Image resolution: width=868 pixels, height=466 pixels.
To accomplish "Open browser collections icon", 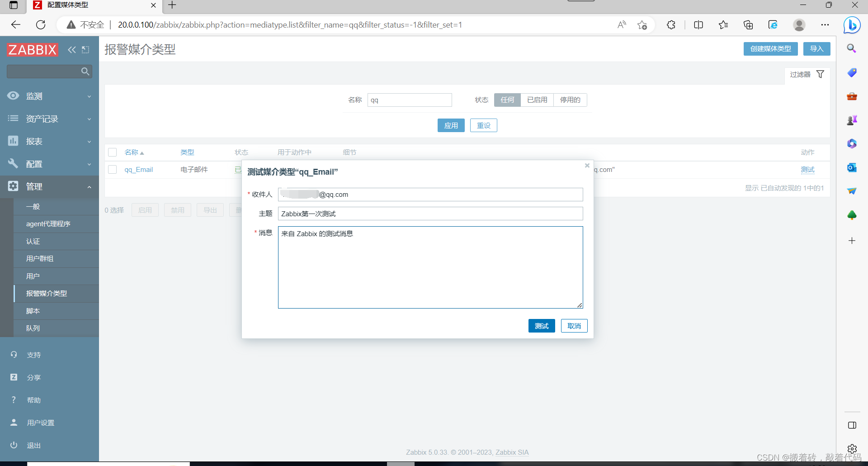I will tap(748, 25).
